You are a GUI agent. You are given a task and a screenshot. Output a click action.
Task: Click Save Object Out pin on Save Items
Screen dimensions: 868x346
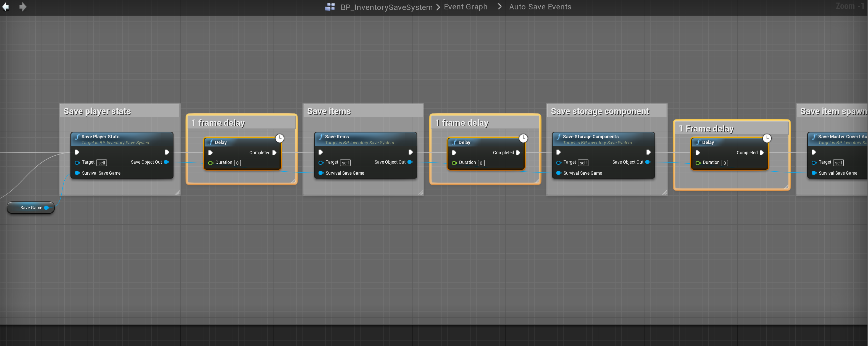coord(410,162)
